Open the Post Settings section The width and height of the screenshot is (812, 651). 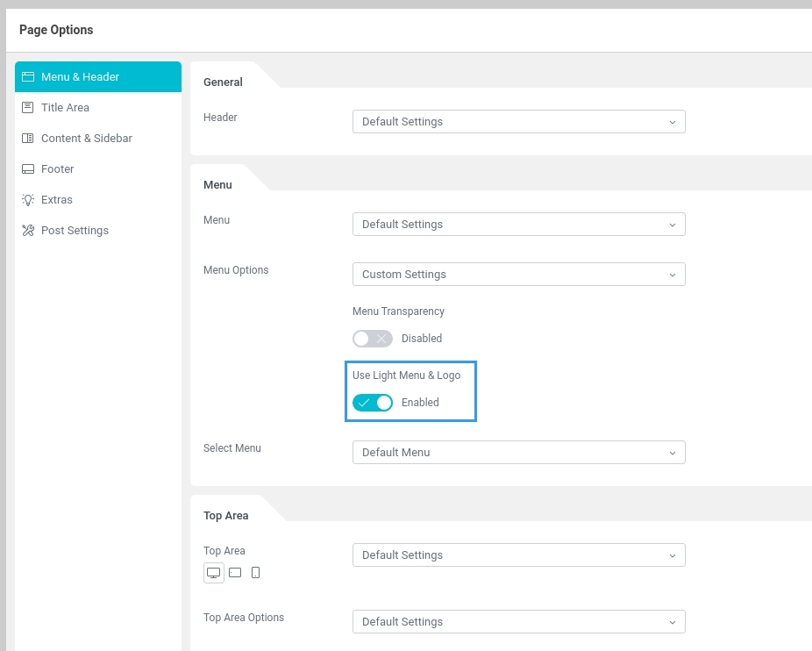pyautogui.click(x=75, y=231)
